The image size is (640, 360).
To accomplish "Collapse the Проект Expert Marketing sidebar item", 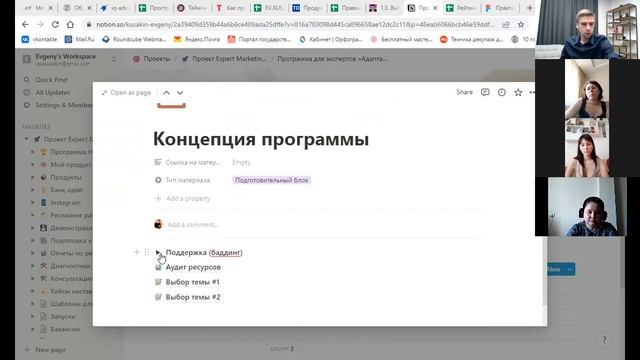I will coord(27,139).
